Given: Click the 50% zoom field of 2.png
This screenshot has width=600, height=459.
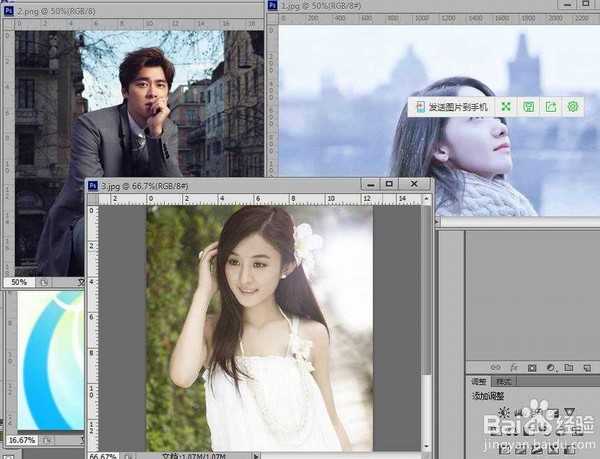Looking at the screenshot, I should point(19,283).
